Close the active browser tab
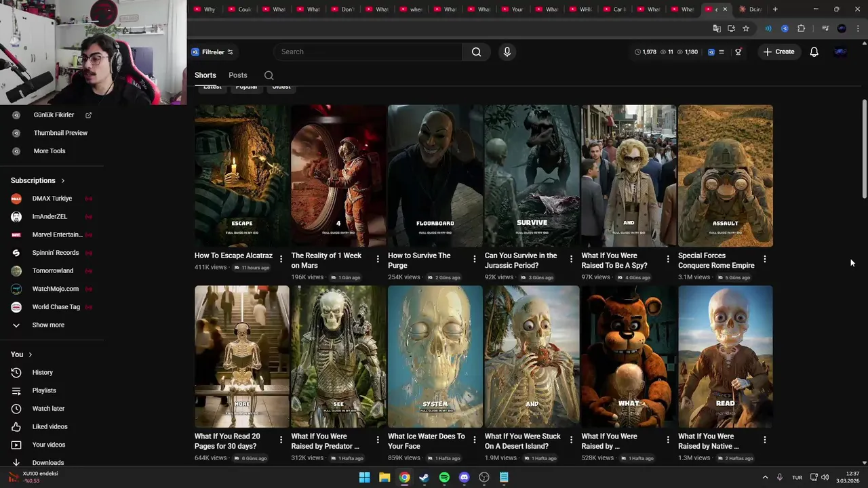868x488 pixels. (x=725, y=9)
